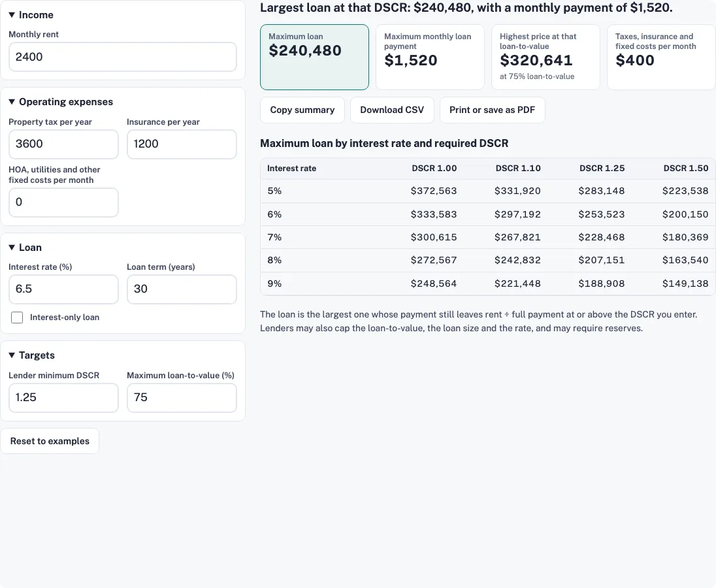Click the Maximum loan by interest rate heading

(384, 143)
